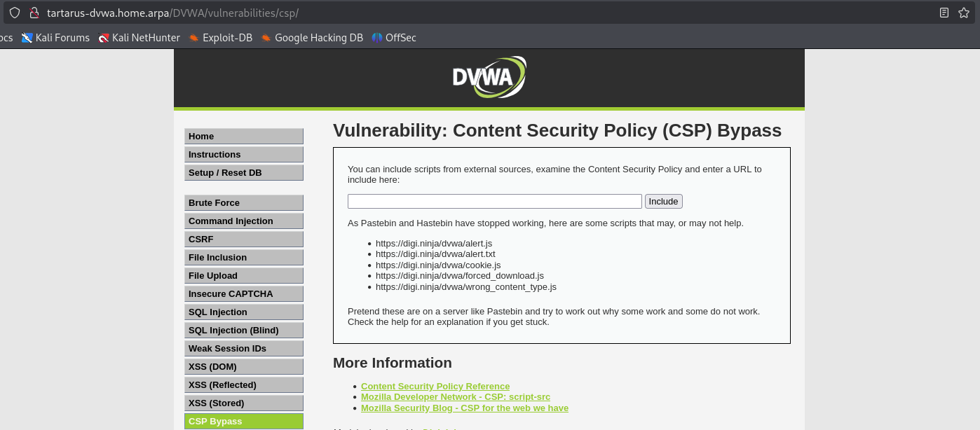Click the tracking protection shield icon
980x430 pixels.
point(14,12)
